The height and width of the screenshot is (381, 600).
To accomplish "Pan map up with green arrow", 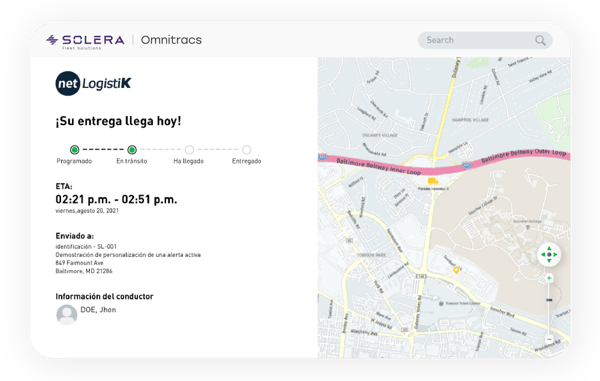I will 549,248.
